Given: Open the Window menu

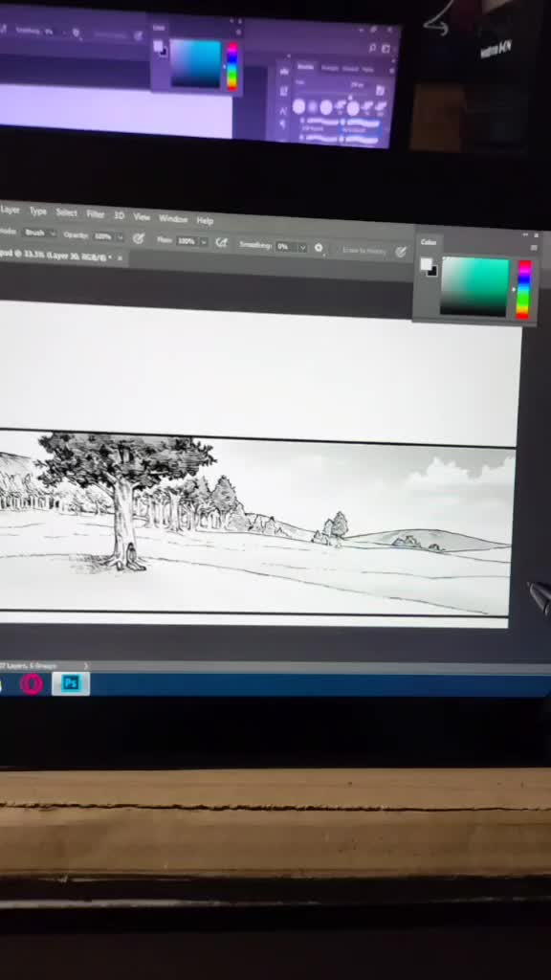Looking at the screenshot, I should [x=173, y=218].
